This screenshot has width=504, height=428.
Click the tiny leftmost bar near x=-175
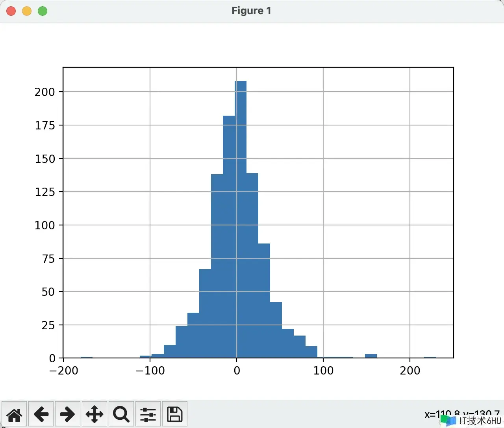pyautogui.click(x=87, y=357)
